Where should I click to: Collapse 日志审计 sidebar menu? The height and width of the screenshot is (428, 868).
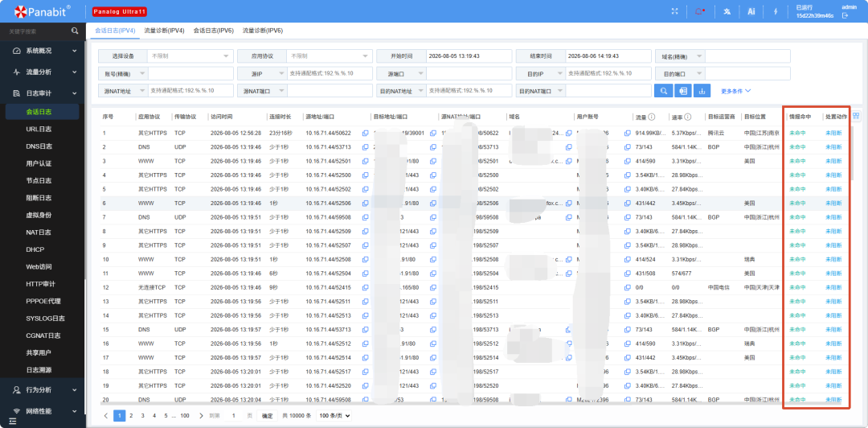43,93
